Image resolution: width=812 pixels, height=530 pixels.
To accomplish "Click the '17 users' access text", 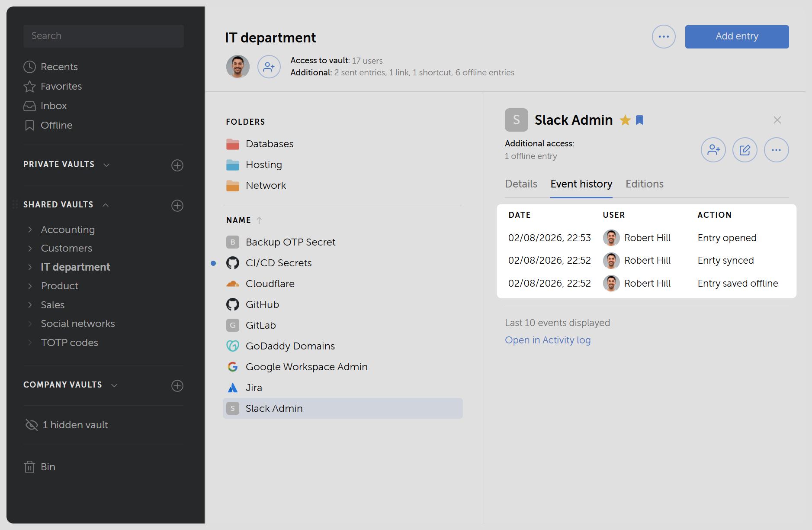I will click(367, 61).
